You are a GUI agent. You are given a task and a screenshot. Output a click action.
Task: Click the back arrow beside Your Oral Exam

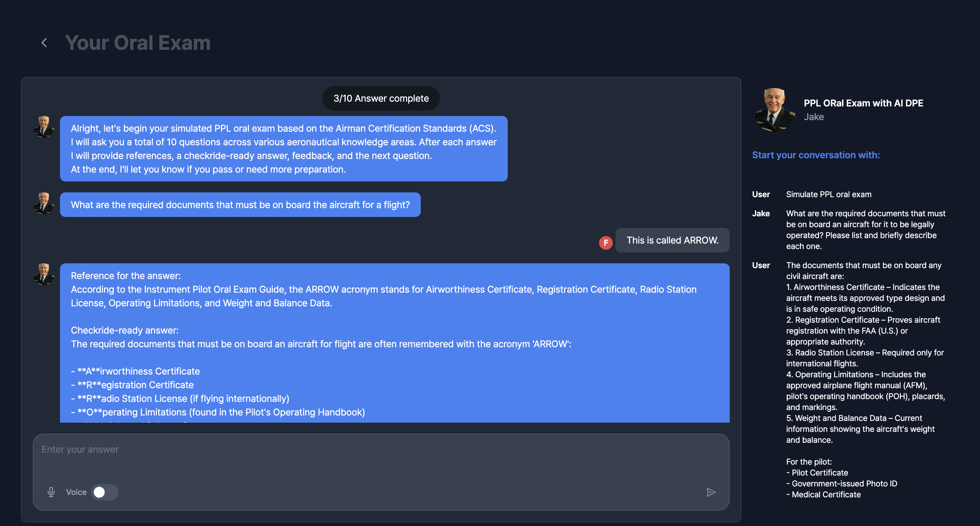tap(44, 43)
